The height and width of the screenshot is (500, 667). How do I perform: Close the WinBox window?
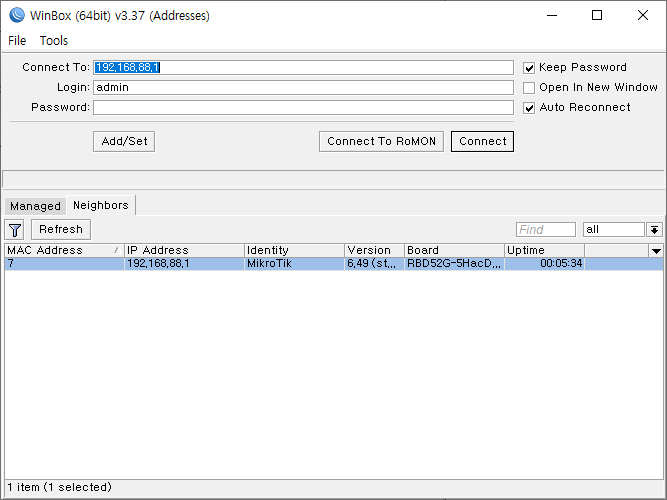pyautogui.click(x=643, y=15)
